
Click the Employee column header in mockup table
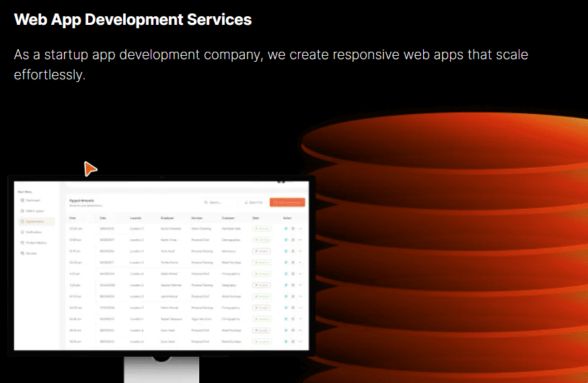coord(168,218)
